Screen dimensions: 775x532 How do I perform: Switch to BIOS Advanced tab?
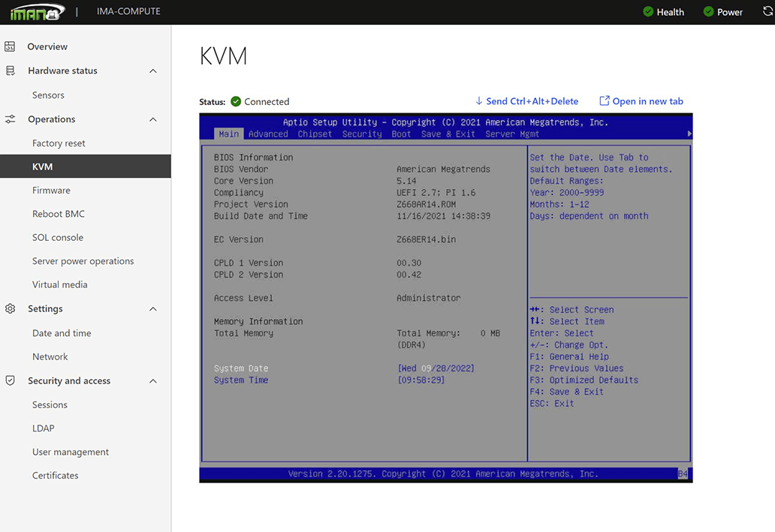(x=268, y=134)
